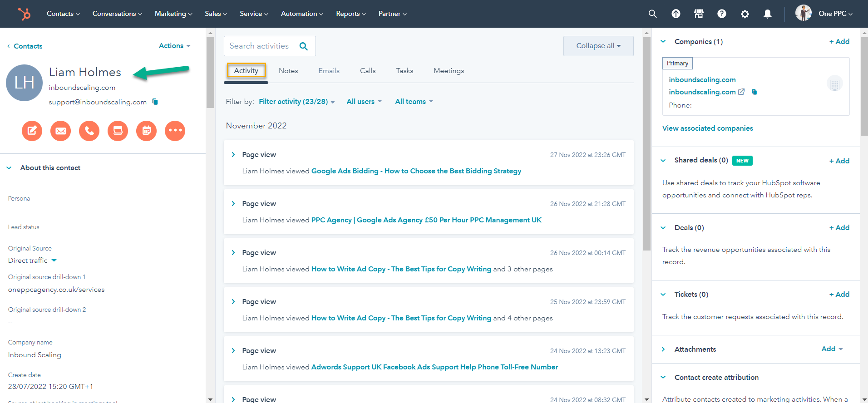Switch to the Tasks tab
Image resolution: width=868 pixels, height=403 pixels.
click(404, 71)
